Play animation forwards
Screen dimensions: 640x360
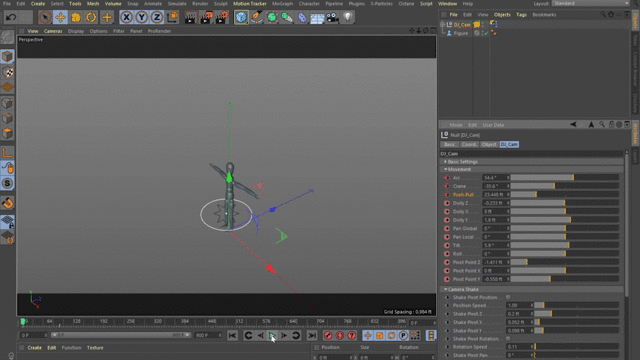coord(272,336)
